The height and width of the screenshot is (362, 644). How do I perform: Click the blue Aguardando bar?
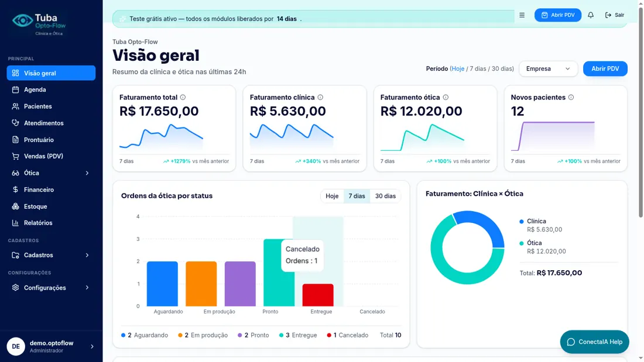pyautogui.click(x=162, y=284)
